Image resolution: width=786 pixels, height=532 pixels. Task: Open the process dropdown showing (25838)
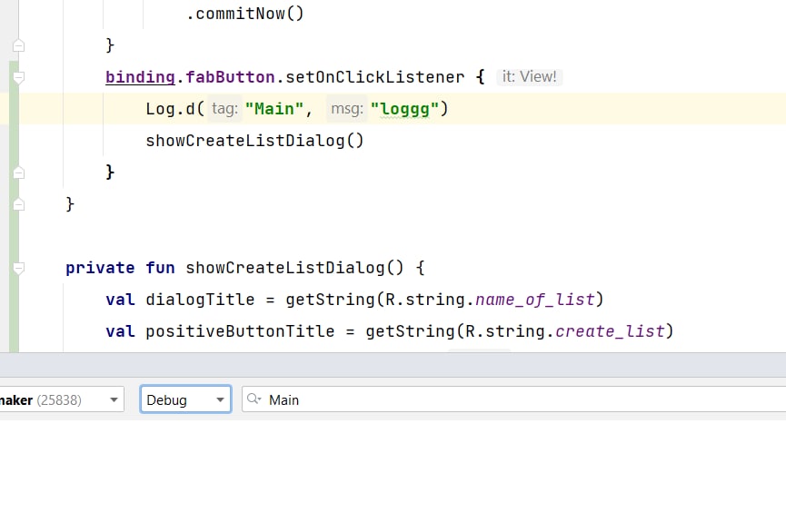[x=61, y=399]
